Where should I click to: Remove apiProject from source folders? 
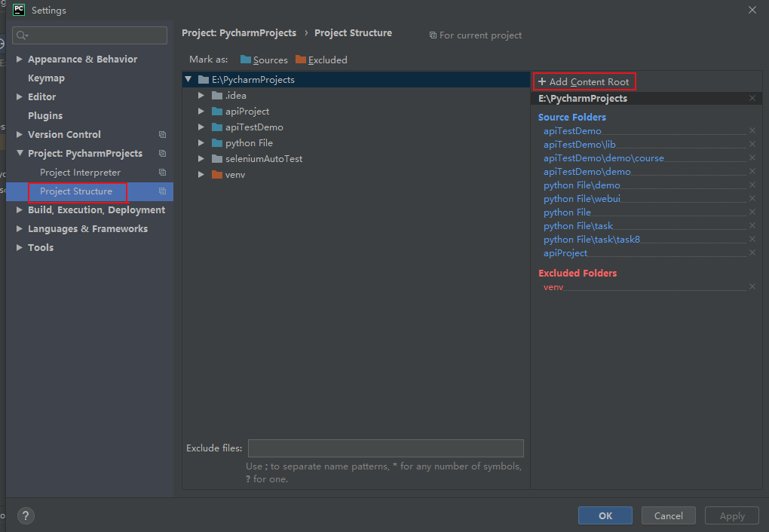[x=752, y=253]
